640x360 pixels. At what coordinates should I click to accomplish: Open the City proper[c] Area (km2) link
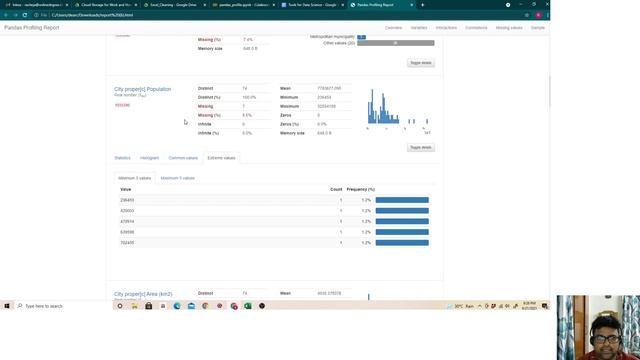(143, 294)
